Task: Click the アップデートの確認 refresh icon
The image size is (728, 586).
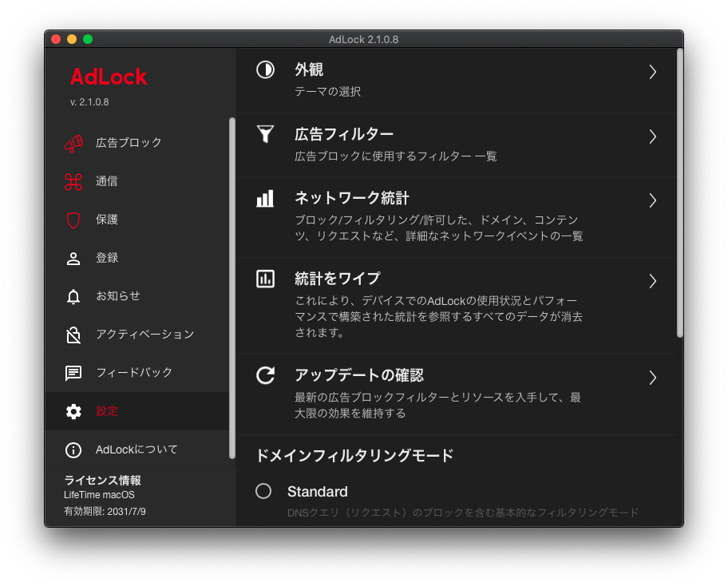Action: pos(263,377)
